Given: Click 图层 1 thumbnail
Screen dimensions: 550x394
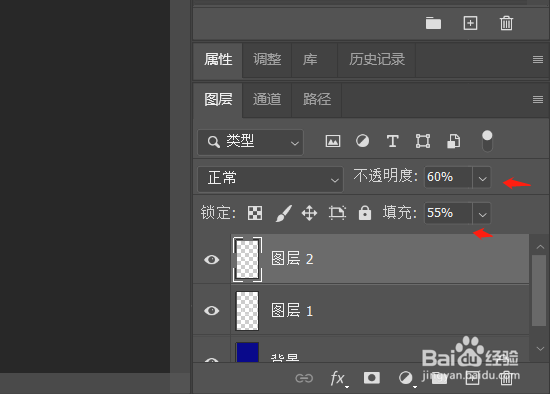Looking at the screenshot, I should click(x=247, y=311).
